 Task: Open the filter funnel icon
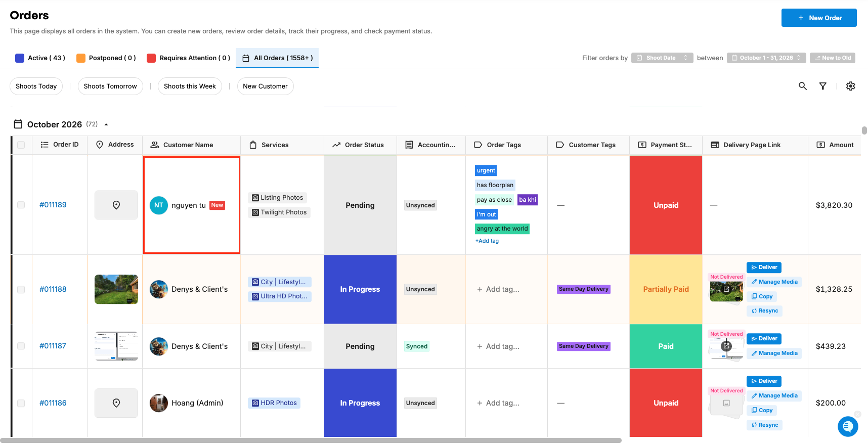(x=823, y=86)
